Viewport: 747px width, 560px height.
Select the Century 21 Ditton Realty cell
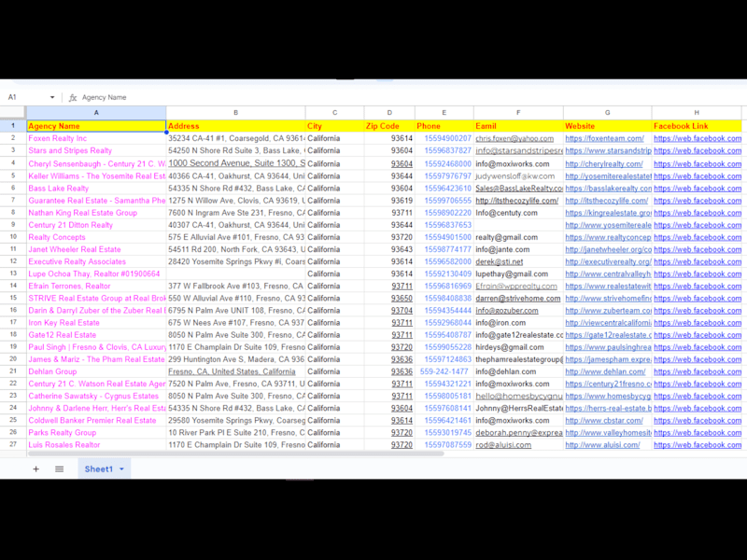(x=96, y=225)
